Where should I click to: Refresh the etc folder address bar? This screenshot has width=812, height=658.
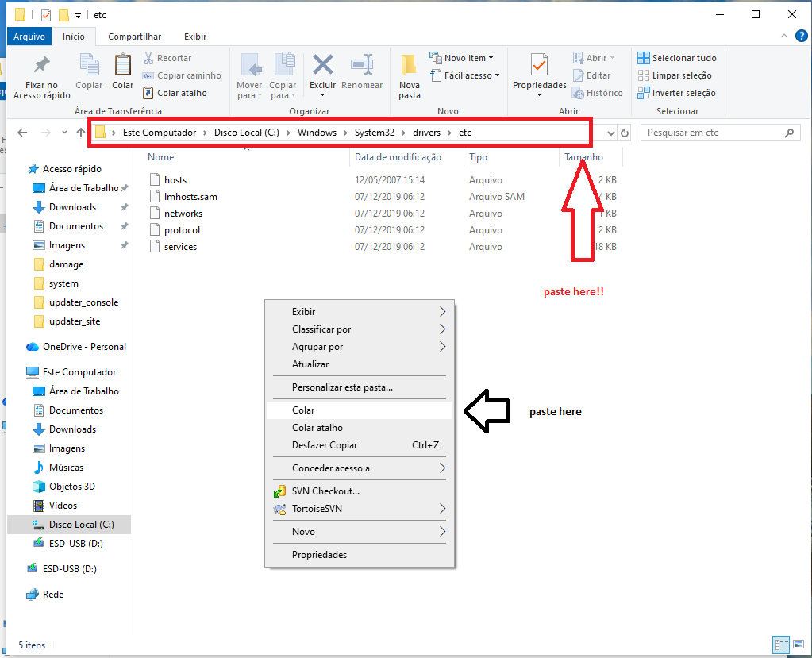[625, 133]
